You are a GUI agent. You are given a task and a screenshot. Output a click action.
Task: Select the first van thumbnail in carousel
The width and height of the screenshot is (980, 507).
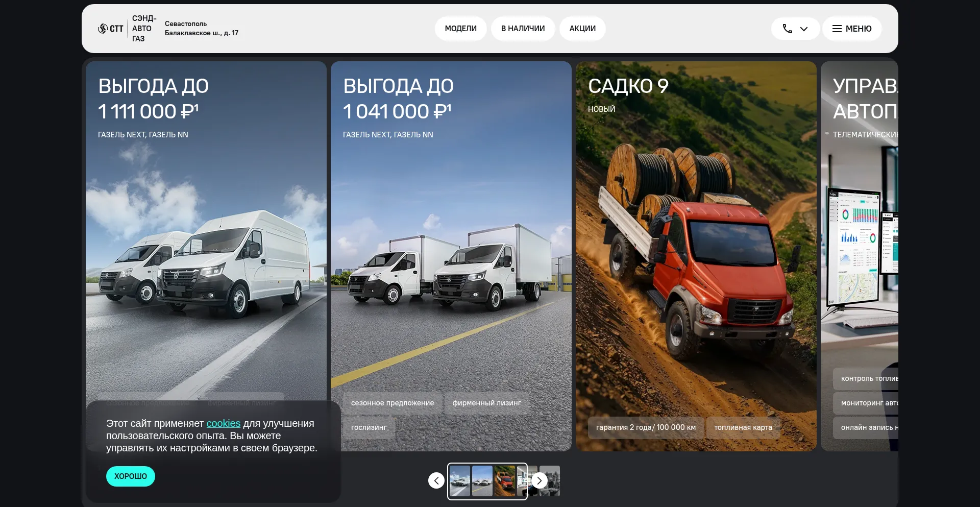click(x=459, y=481)
